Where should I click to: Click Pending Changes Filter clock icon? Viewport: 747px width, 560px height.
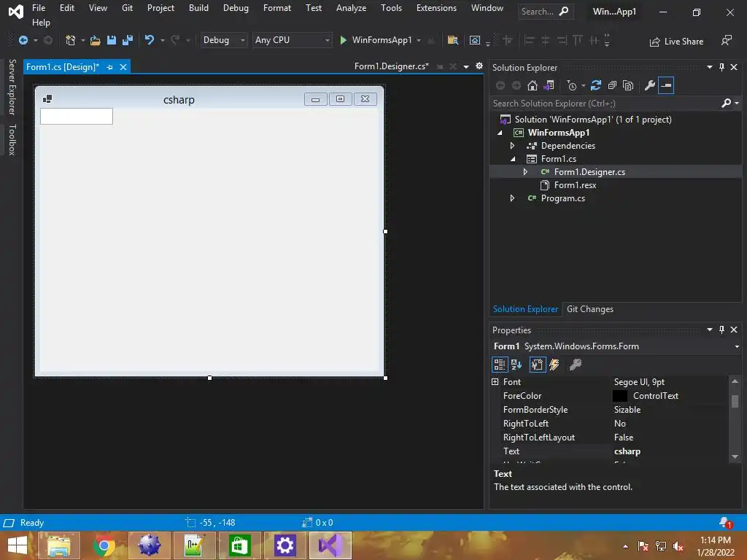tap(572, 86)
